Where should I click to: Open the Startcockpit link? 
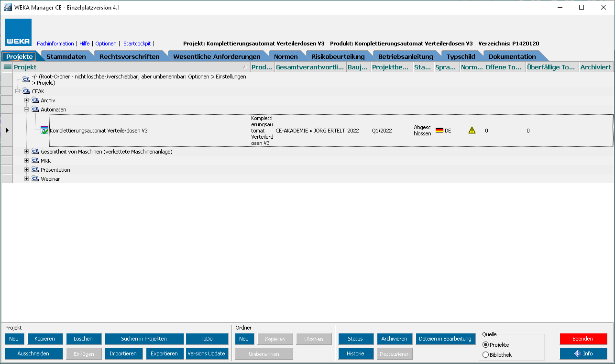(x=137, y=44)
